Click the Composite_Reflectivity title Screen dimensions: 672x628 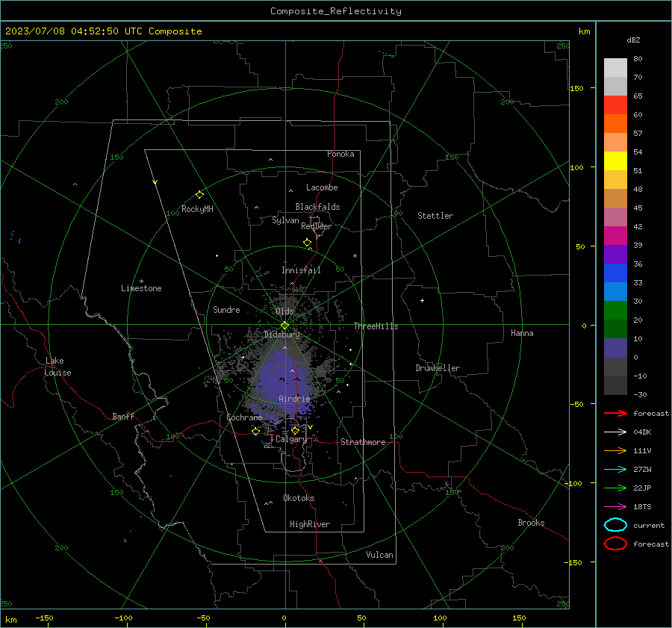tap(336, 11)
